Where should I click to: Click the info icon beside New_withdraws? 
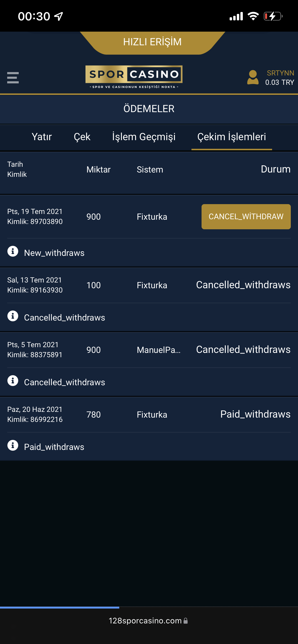13,251
